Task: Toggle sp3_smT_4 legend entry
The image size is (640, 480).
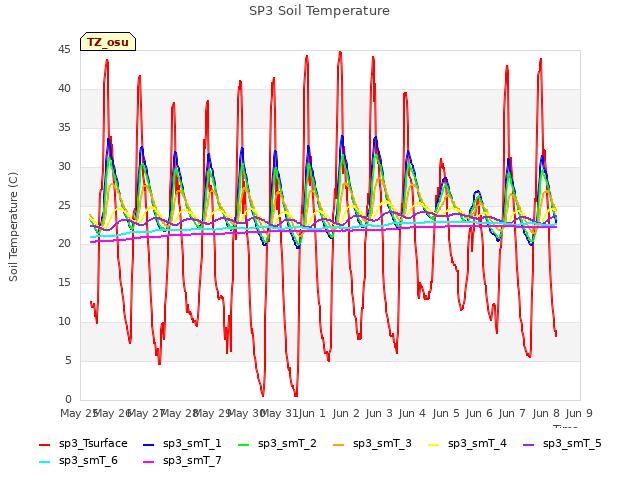Action: 467,444
